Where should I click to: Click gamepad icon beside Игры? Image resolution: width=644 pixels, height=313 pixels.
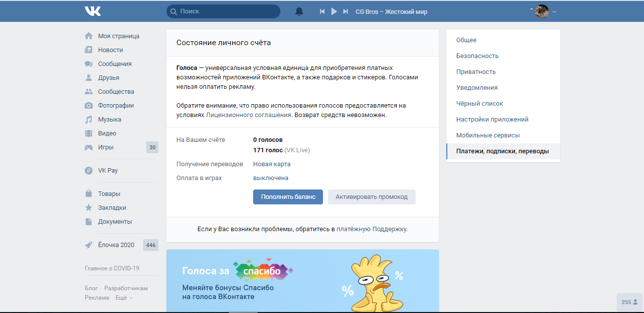[x=89, y=147]
